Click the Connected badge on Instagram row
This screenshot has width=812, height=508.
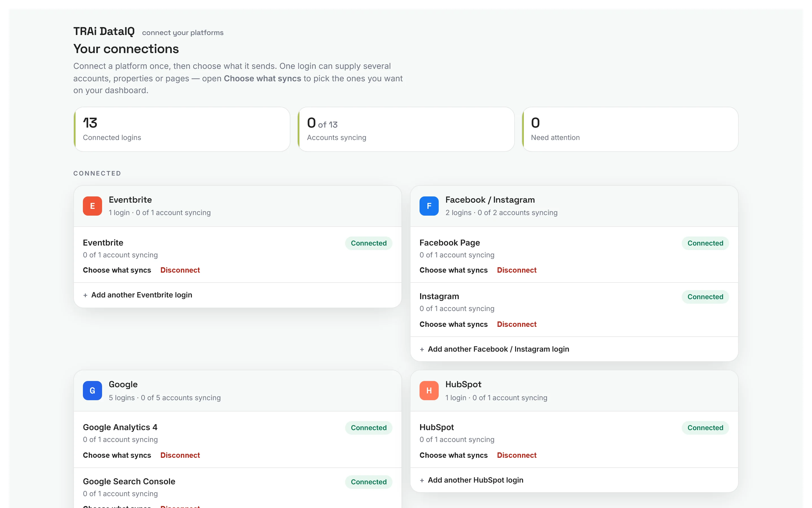point(705,297)
